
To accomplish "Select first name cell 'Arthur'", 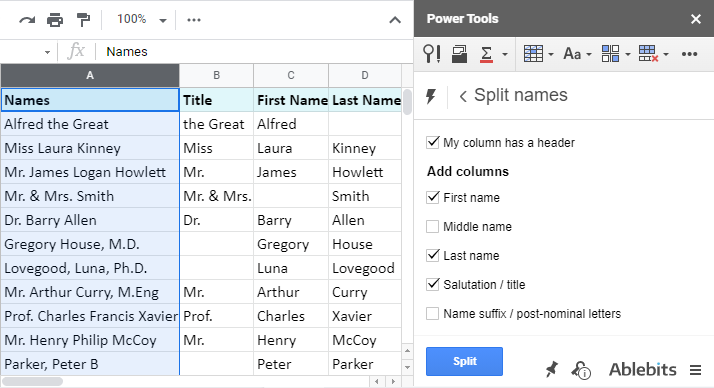I will pyautogui.click(x=291, y=292).
